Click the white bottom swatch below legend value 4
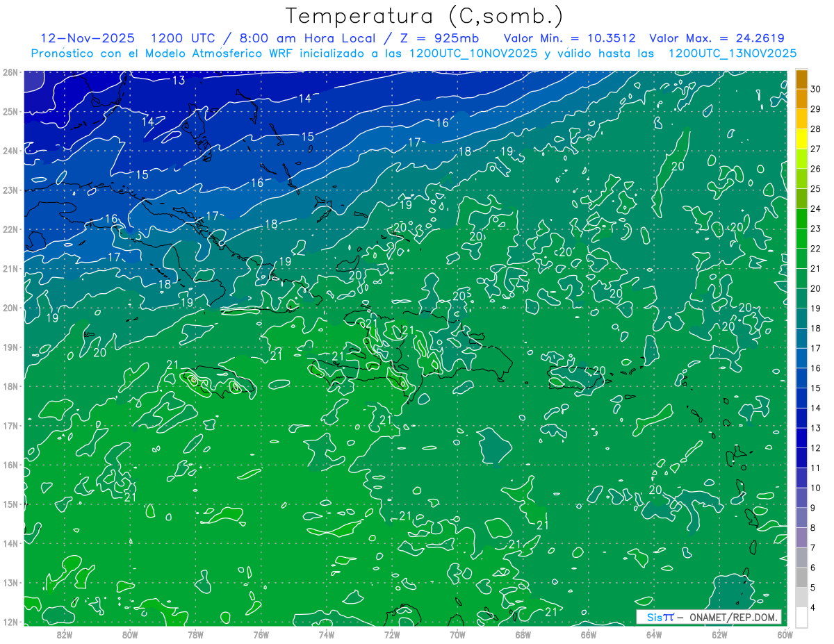The width and height of the screenshot is (834, 644). 801,617
